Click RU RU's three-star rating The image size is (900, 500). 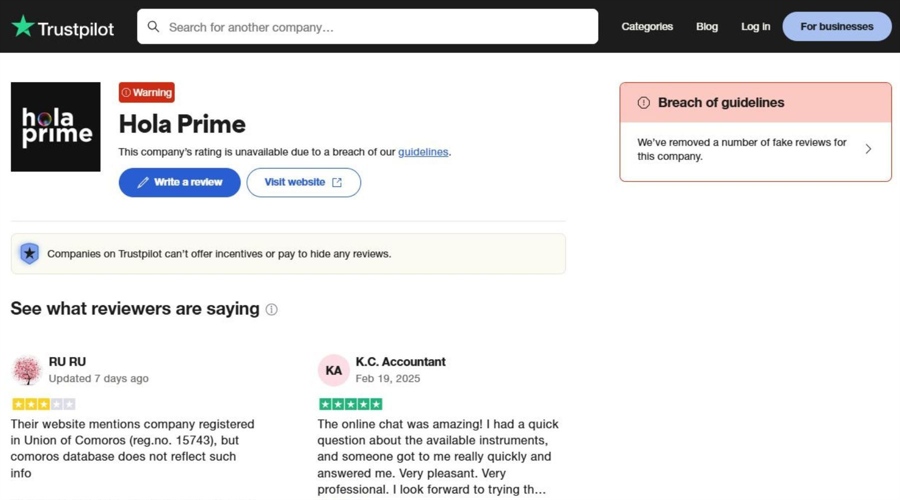pyautogui.click(x=44, y=404)
